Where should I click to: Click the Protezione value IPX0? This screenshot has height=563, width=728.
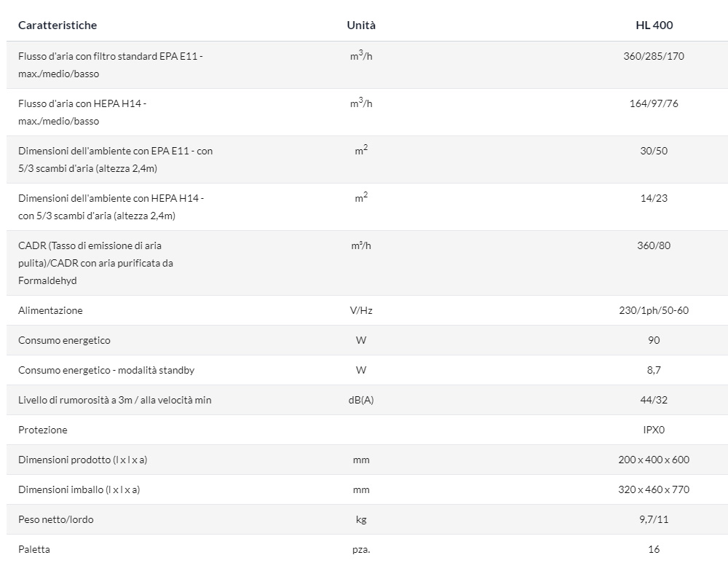click(654, 430)
